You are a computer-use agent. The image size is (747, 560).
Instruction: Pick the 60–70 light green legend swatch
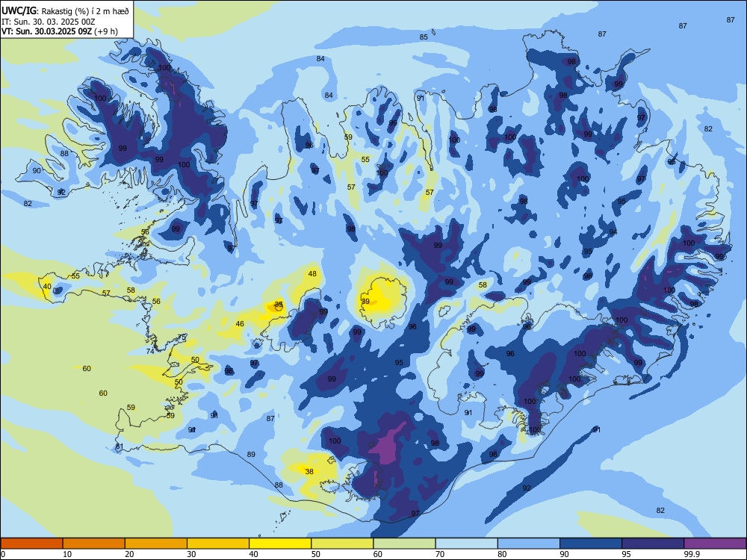tap(404, 544)
